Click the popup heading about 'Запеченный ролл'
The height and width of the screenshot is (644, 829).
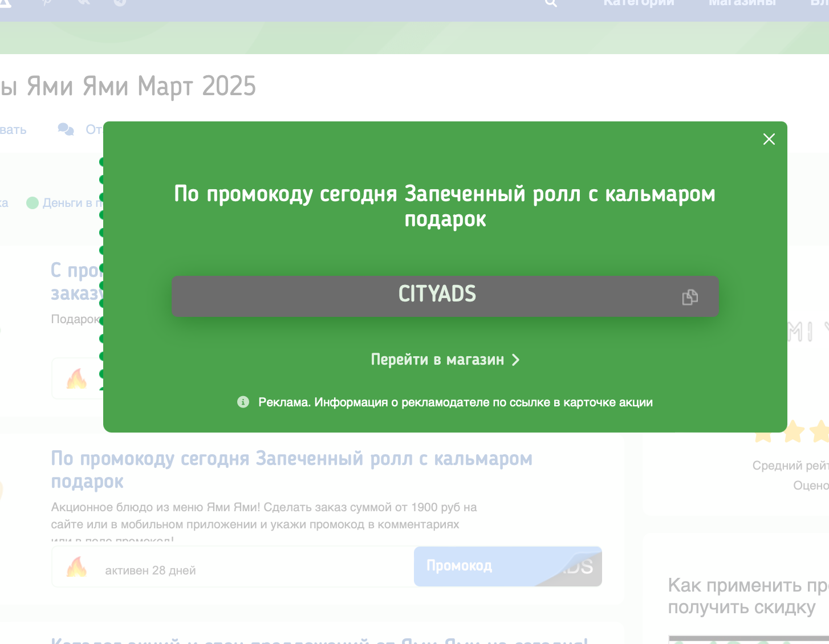pyautogui.click(x=445, y=206)
